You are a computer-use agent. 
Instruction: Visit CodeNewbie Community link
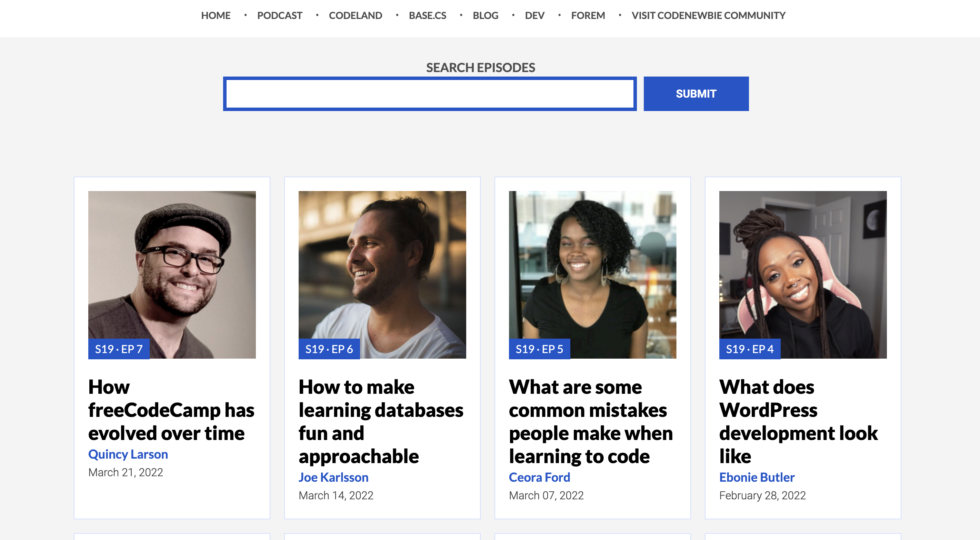pos(708,16)
